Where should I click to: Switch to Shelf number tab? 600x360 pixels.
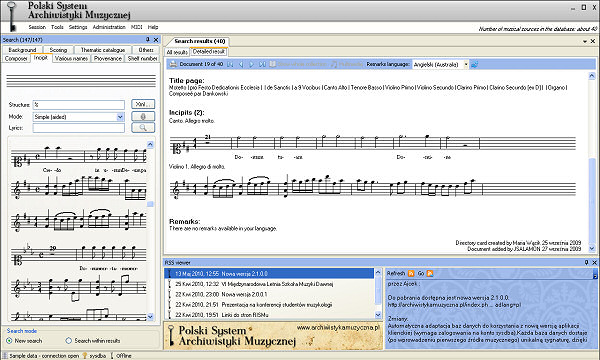[x=142, y=59]
